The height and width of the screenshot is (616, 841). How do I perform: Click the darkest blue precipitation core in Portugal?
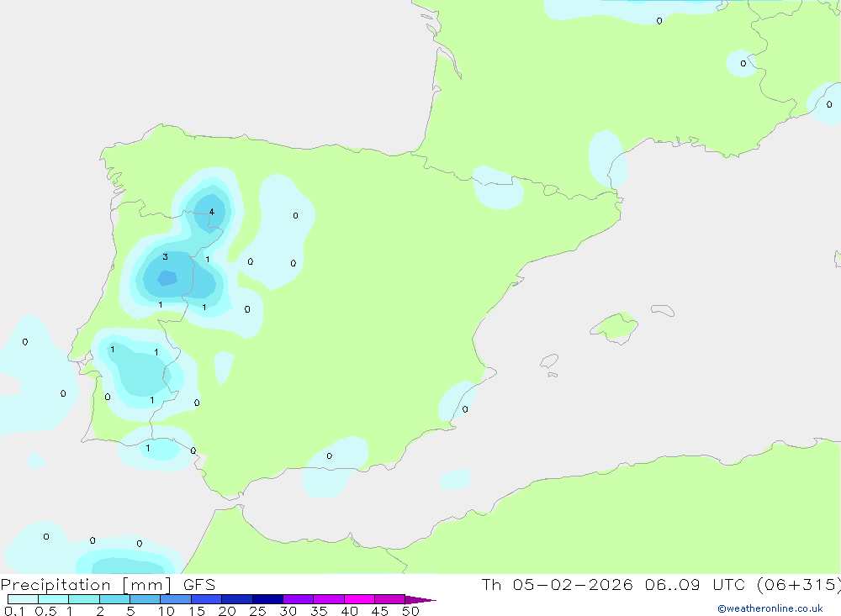(x=167, y=278)
